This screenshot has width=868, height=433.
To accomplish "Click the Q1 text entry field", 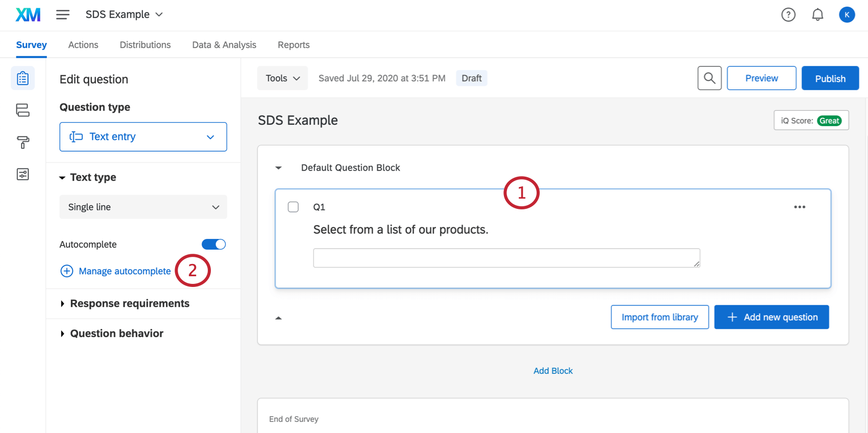I will click(506, 258).
